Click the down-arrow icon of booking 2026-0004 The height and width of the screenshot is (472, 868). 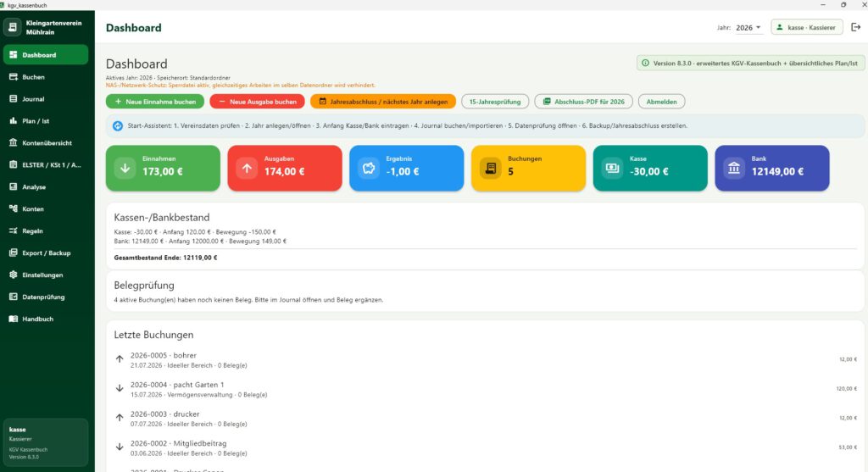point(120,388)
